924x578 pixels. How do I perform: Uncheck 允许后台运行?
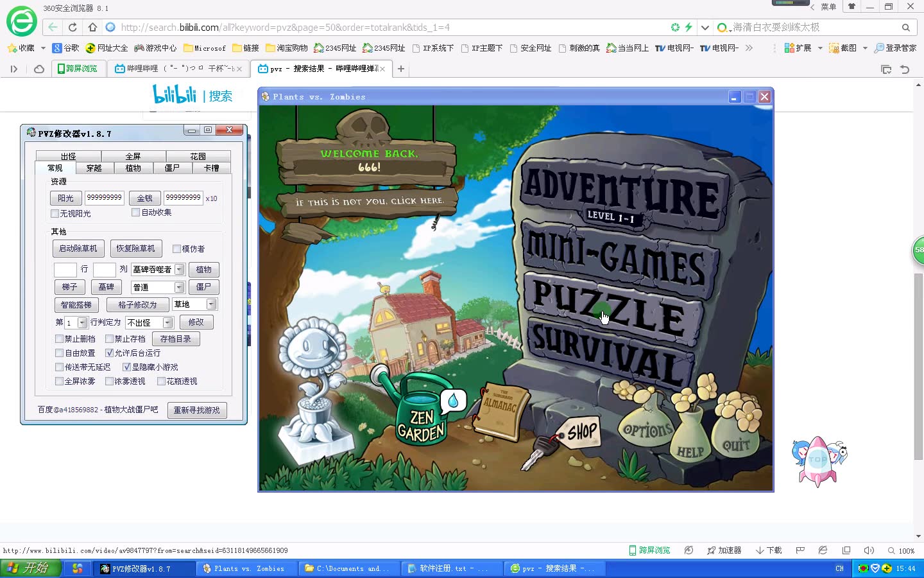tap(109, 353)
